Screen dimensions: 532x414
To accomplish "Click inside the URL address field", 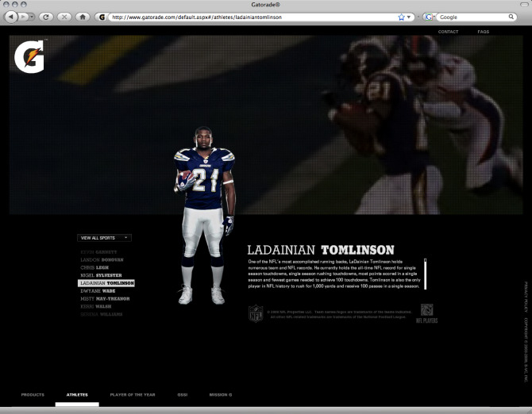I will [250, 17].
